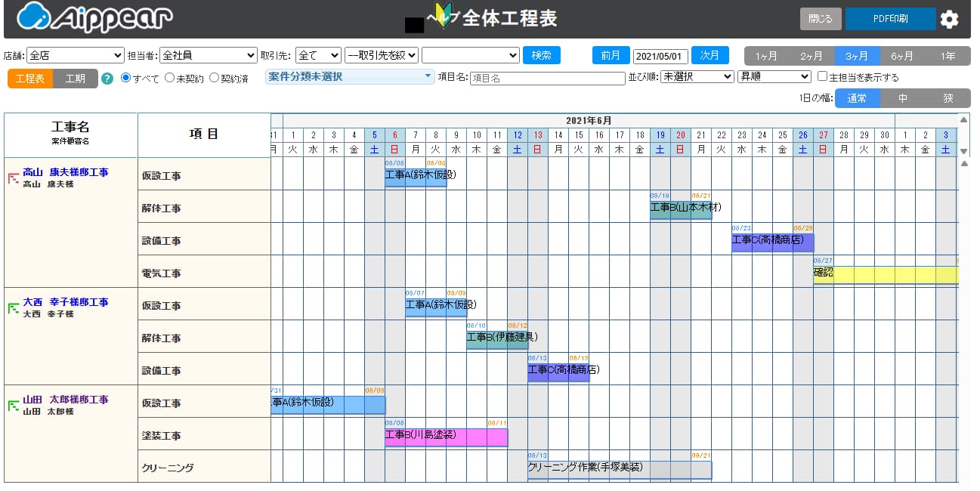Select 高山's 工事C(高橋商店) purple bar
The image size is (980, 491).
point(772,242)
